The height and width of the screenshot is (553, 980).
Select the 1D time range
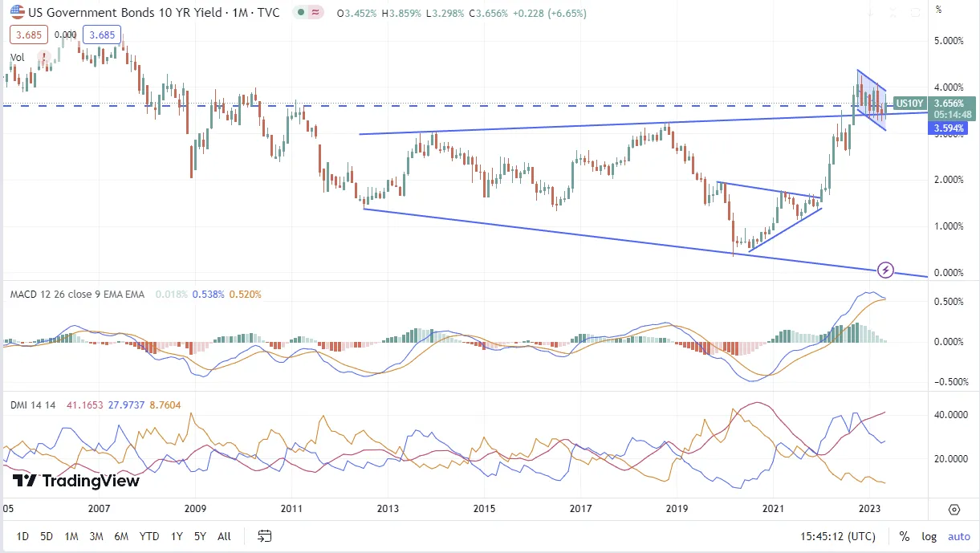click(x=22, y=536)
